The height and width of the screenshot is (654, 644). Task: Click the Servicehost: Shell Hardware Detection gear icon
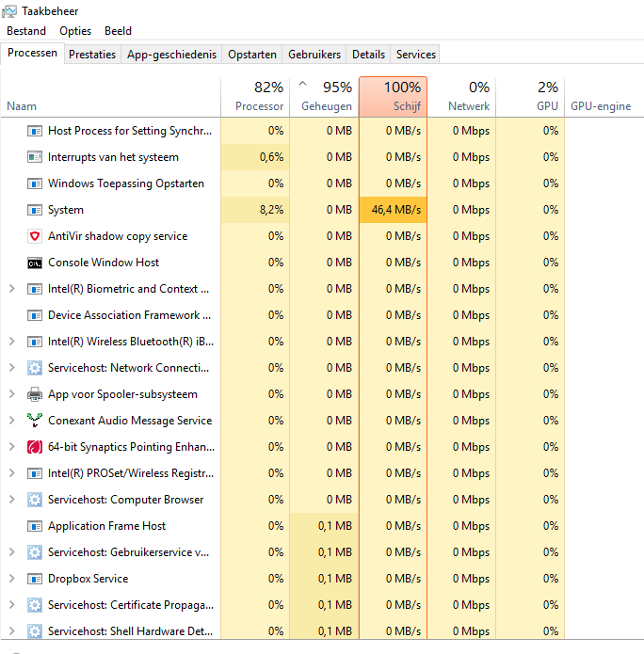[35, 631]
